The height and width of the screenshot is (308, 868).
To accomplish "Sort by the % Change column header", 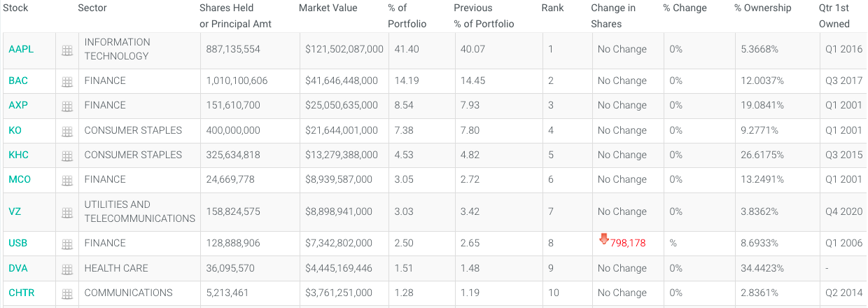I will pyautogui.click(x=685, y=8).
